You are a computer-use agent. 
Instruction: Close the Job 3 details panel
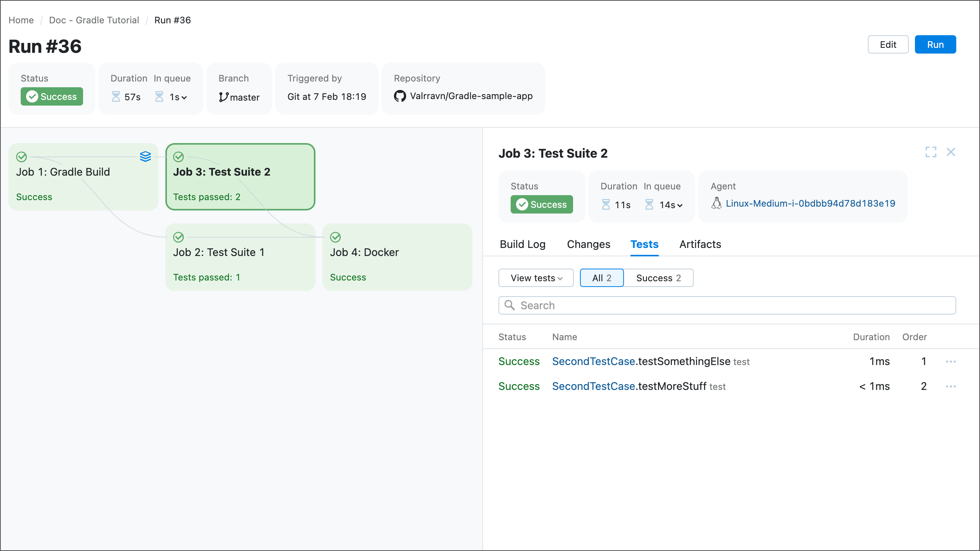coord(951,152)
